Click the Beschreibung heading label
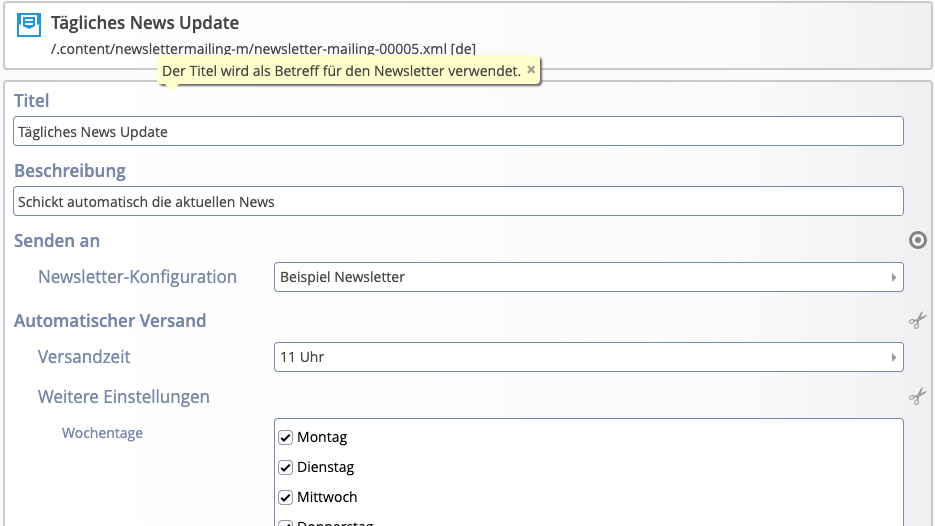The image size is (935, 526). coord(70,171)
